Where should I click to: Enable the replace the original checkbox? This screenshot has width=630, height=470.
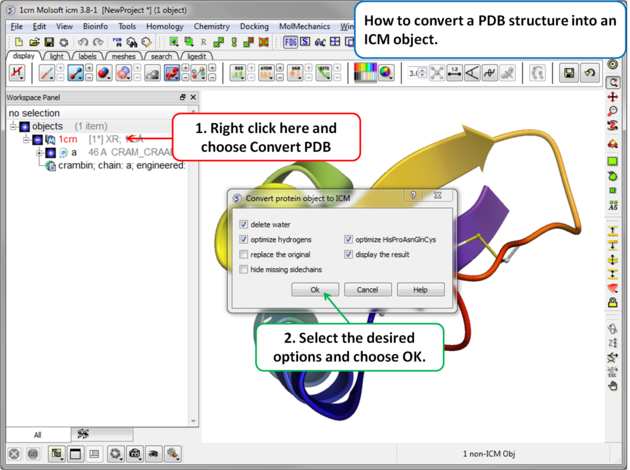244,255
